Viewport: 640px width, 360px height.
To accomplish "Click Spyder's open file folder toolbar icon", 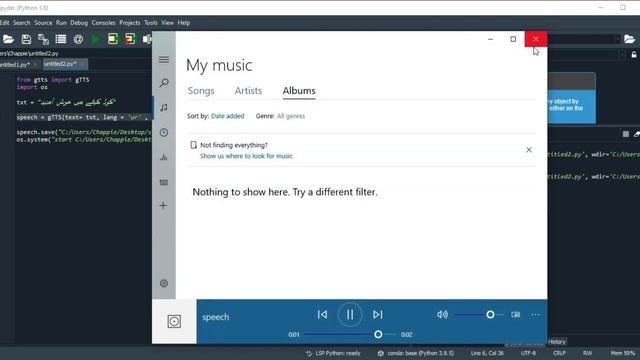I will pos(8,39).
